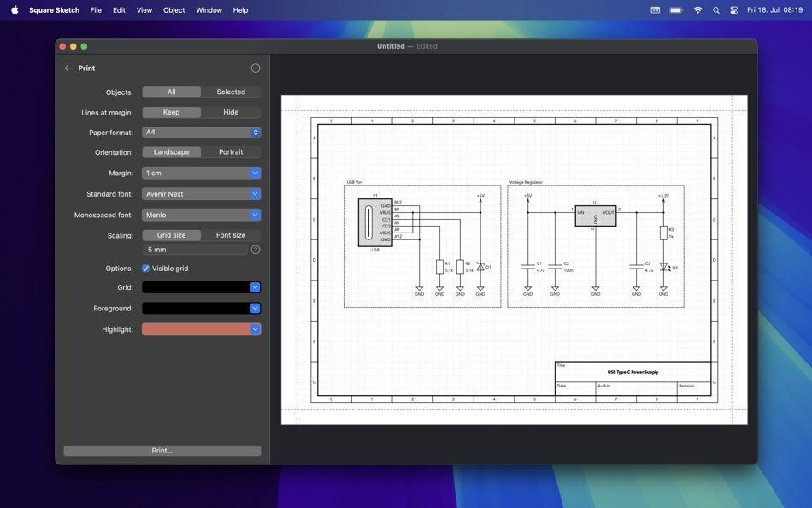The image size is (812, 508).
Task: Open the Margin 1 cm dropdown
Action: point(201,173)
